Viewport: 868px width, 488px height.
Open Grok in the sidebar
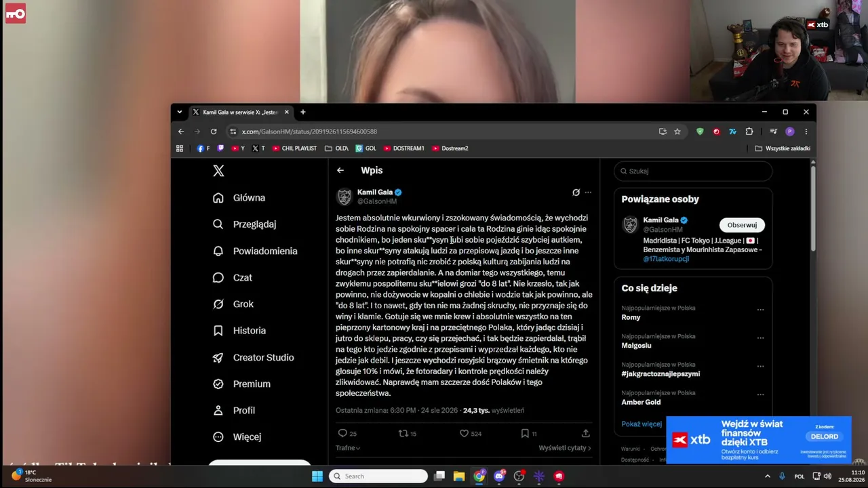click(x=233, y=304)
